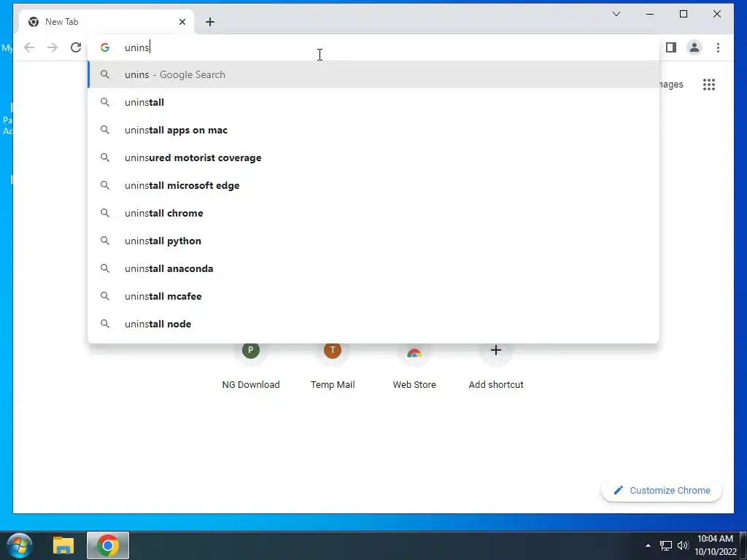
Task: Click the Google G icon in address bar
Action: point(105,47)
